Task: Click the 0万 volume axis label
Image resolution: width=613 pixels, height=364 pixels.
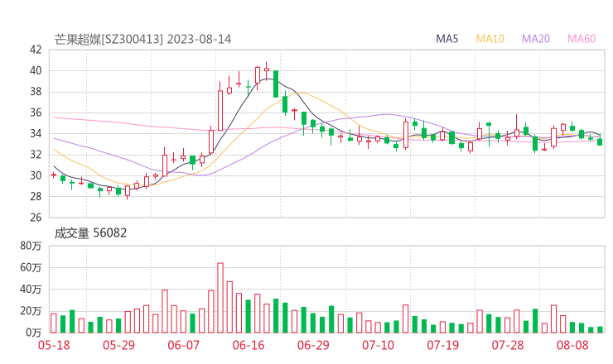Action: 34,333
